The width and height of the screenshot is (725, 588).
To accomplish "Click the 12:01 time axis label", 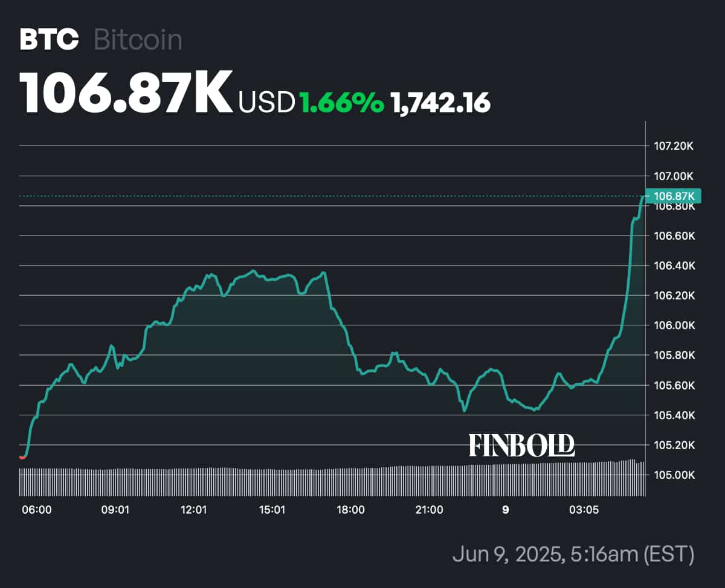I will (194, 510).
